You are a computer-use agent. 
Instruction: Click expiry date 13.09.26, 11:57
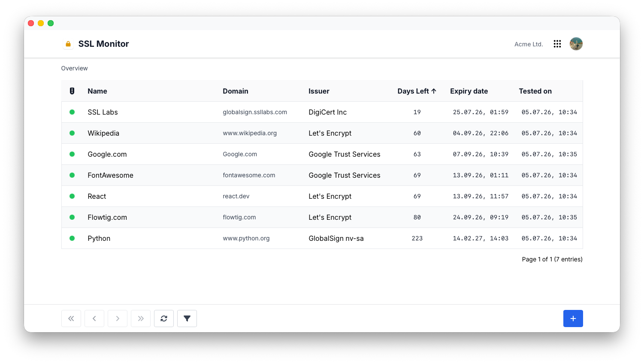[x=481, y=196]
